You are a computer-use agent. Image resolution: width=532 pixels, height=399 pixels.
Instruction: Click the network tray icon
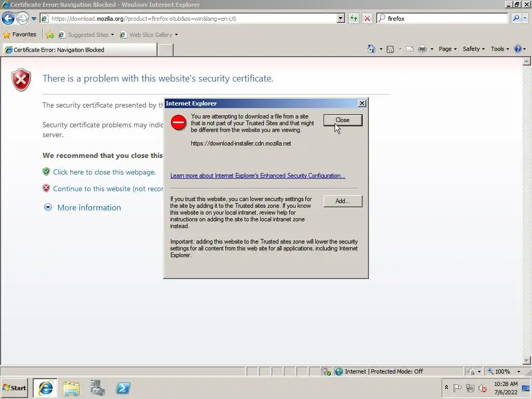click(x=470, y=388)
